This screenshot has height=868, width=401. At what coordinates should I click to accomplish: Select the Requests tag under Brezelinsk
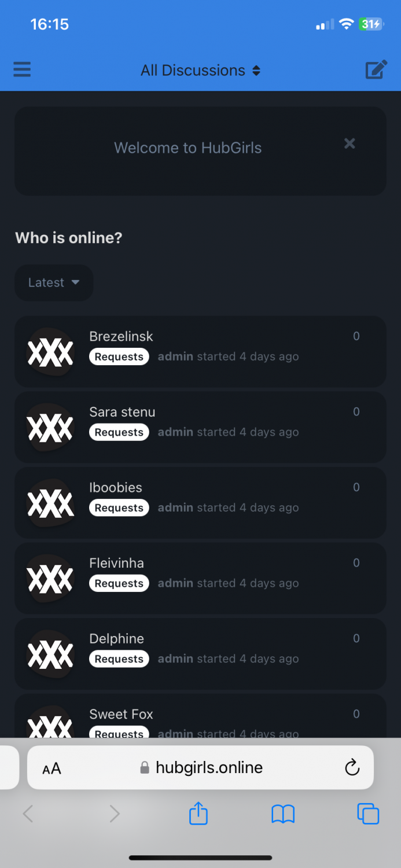[119, 357]
